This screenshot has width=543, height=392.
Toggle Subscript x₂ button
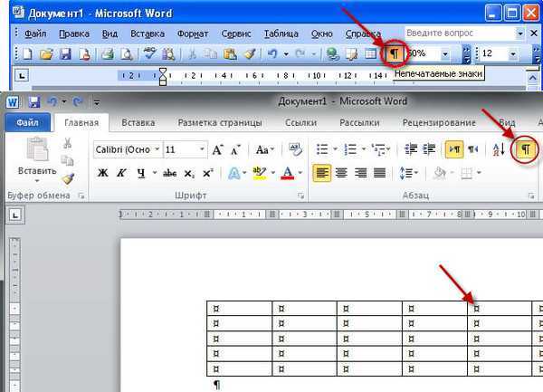(x=189, y=173)
